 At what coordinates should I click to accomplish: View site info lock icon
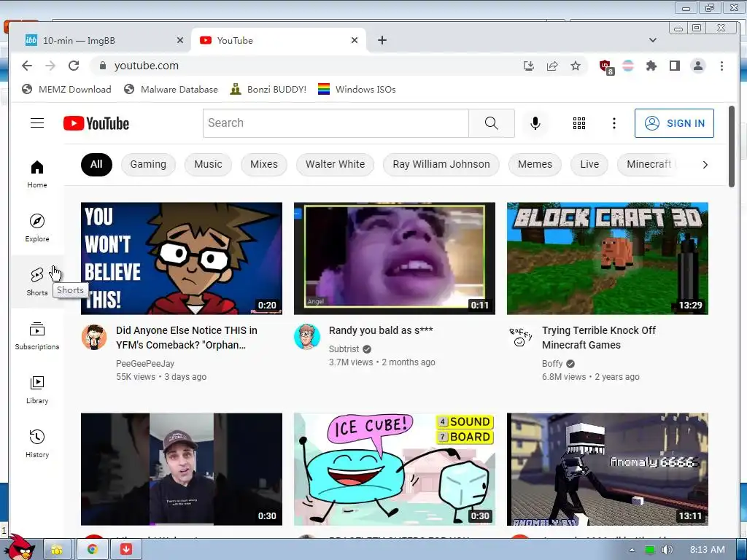click(102, 66)
